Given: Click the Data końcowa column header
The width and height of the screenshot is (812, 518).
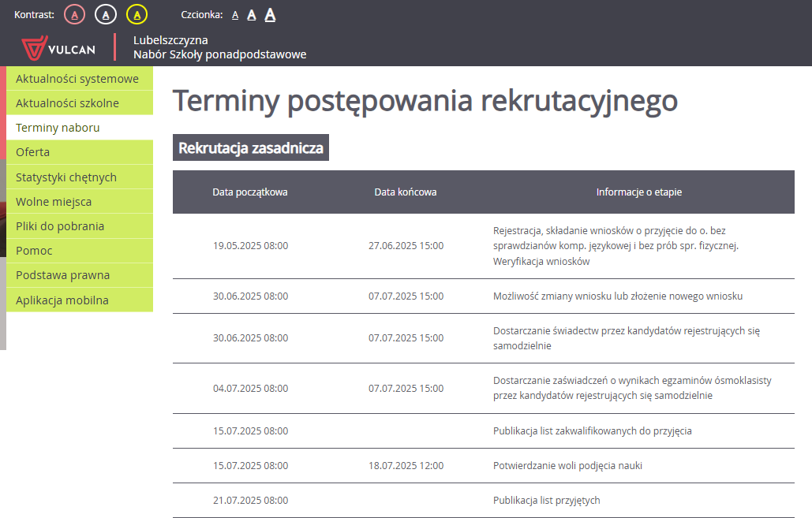Looking at the screenshot, I should [406, 192].
